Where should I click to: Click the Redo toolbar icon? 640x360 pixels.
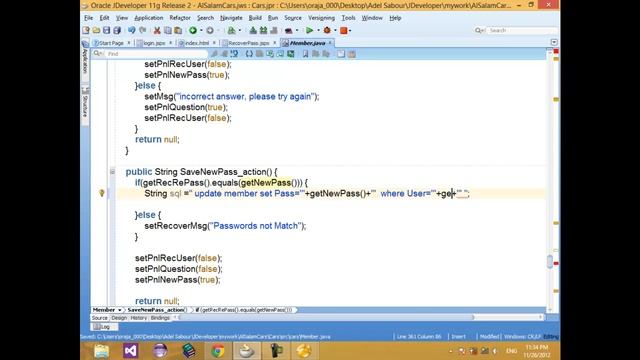point(142,30)
